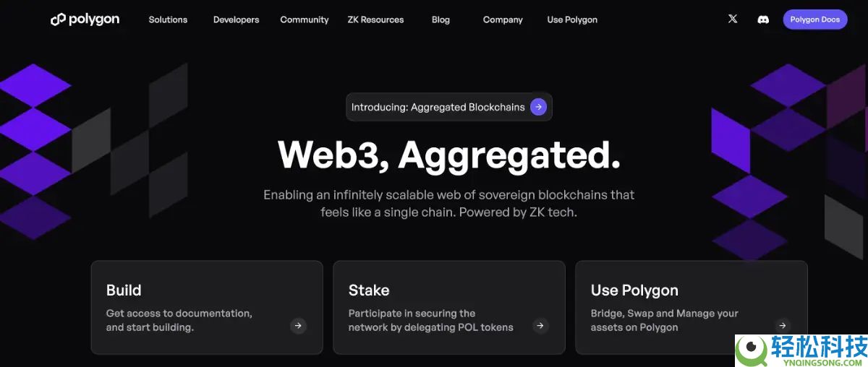The width and height of the screenshot is (868, 367).
Task: Click the arrow icon on Stake card
Action: click(x=540, y=326)
